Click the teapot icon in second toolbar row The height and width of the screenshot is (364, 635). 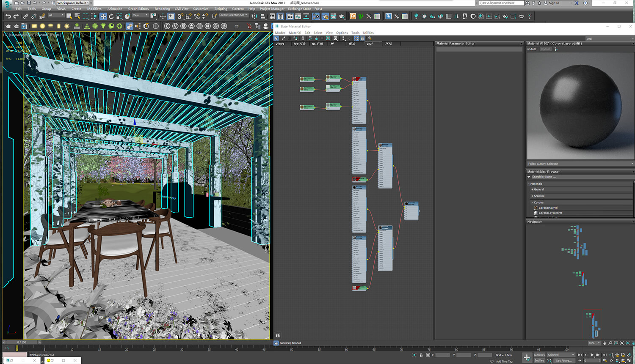click(x=8, y=26)
